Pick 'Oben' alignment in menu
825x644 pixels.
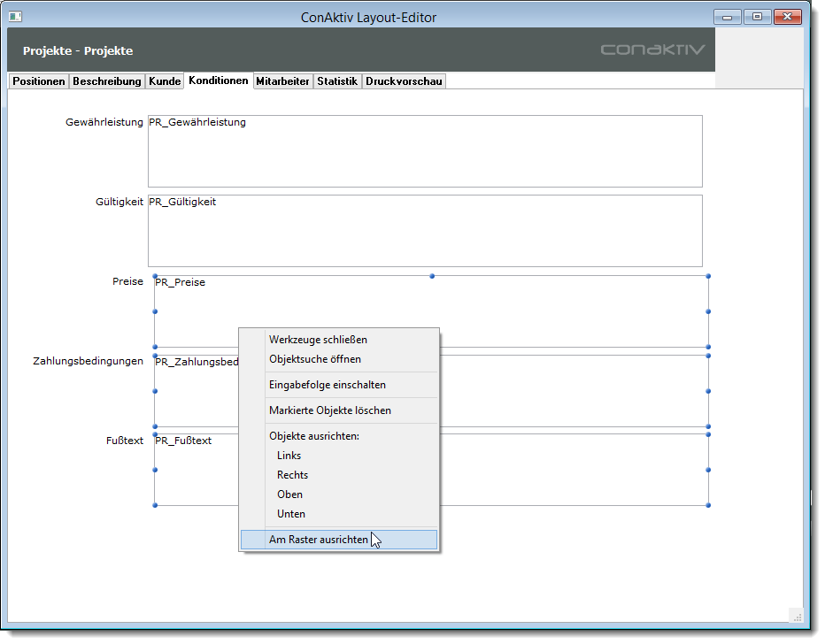click(x=289, y=494)
